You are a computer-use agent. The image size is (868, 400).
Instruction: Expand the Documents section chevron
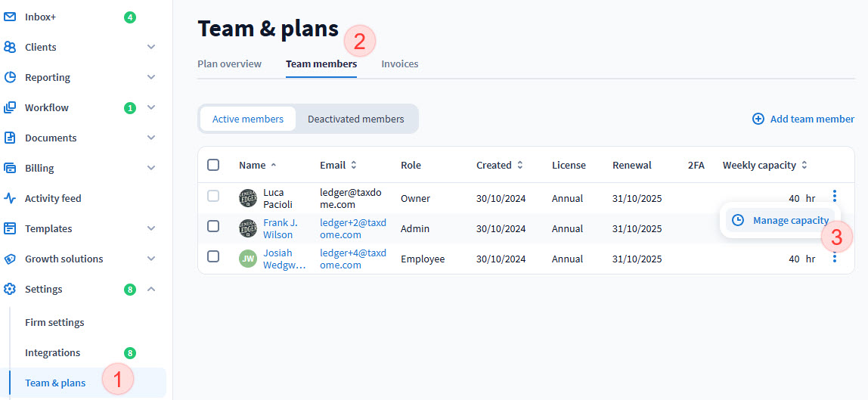[x=151, y=138]
